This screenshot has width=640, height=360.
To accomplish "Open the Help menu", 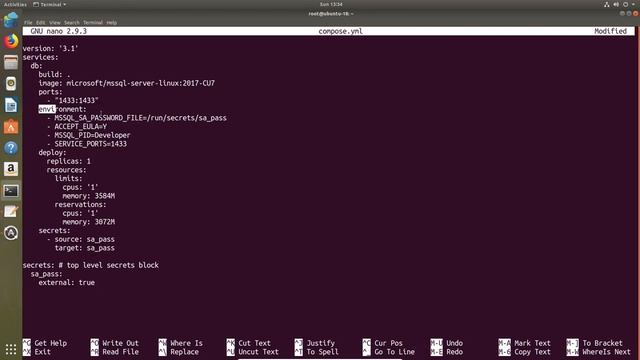I will point(111,22).
